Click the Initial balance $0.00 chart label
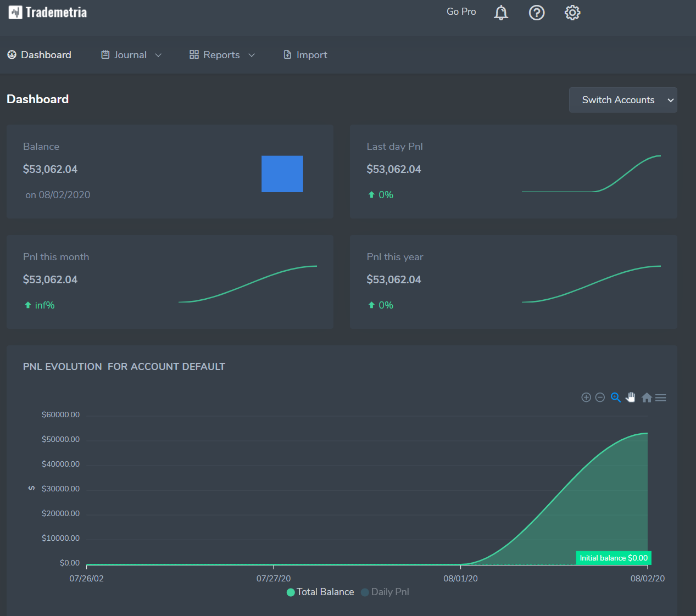This screenshot has height=616, width=696. tap(614, 558)
